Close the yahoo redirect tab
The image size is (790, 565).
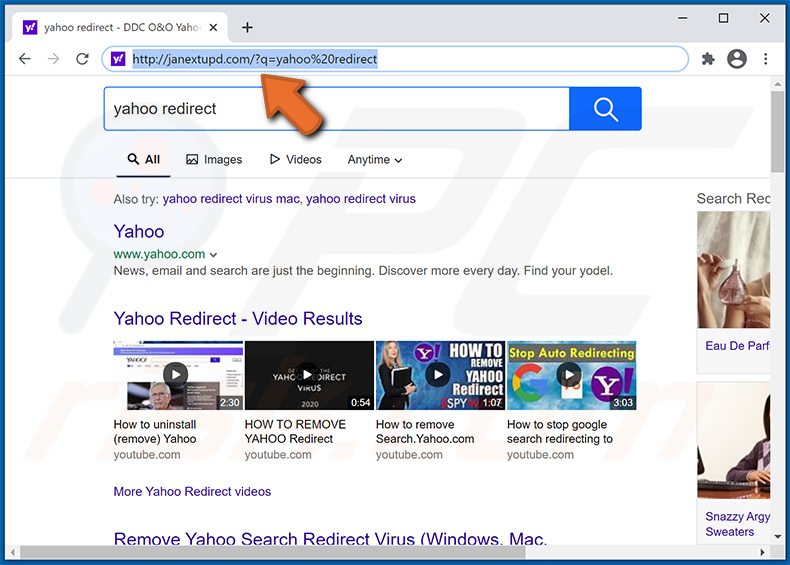click(214, 27)
